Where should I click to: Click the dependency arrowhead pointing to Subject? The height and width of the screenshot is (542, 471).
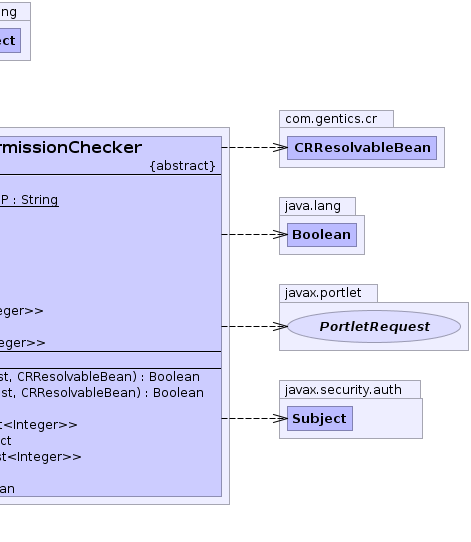[280, 419]
